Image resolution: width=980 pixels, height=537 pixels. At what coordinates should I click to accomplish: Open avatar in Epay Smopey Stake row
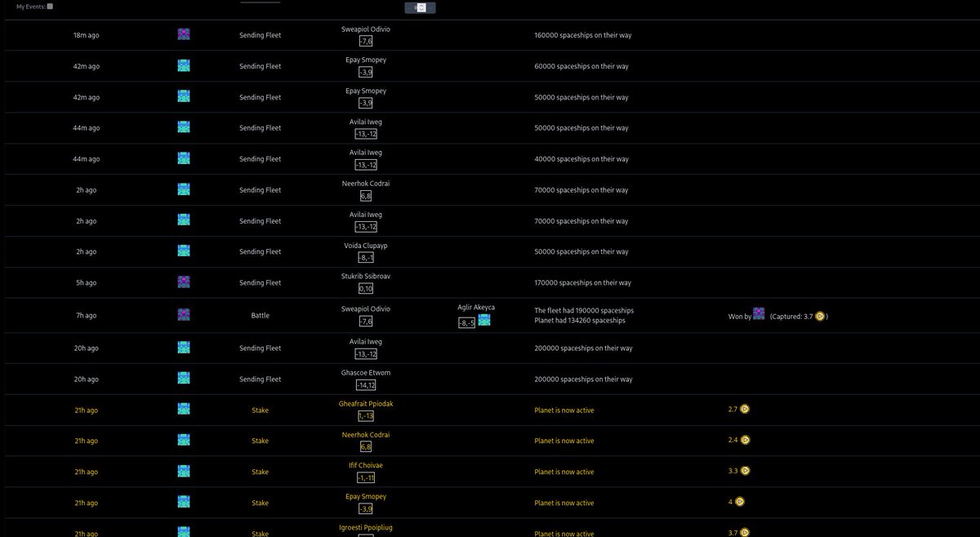click(x=184, y=503)
